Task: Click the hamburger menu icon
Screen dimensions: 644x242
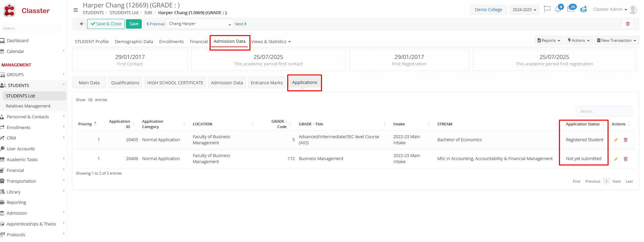Action: coord(76,10)
